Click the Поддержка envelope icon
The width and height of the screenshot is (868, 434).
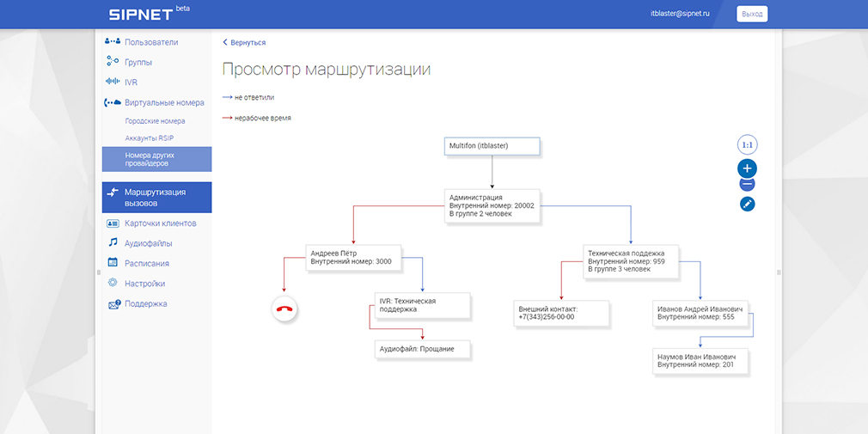[114, 304]
